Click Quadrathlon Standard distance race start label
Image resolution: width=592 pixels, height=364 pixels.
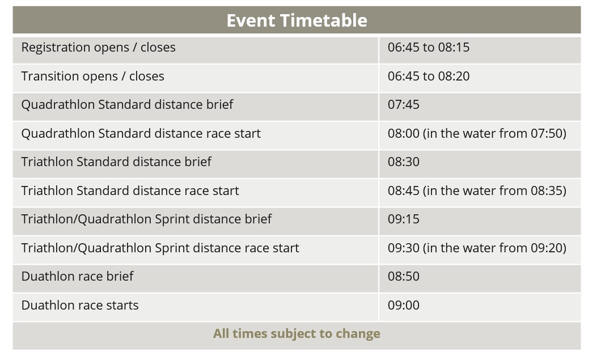pyautogui.click(x=141, y=134)
